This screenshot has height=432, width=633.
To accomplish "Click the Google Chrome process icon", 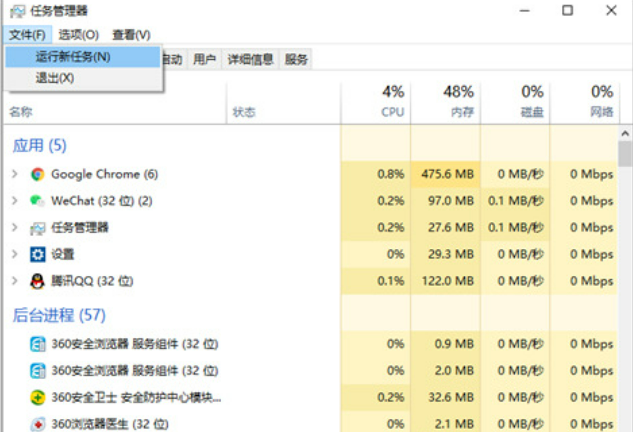I will (x=38, y=174).
